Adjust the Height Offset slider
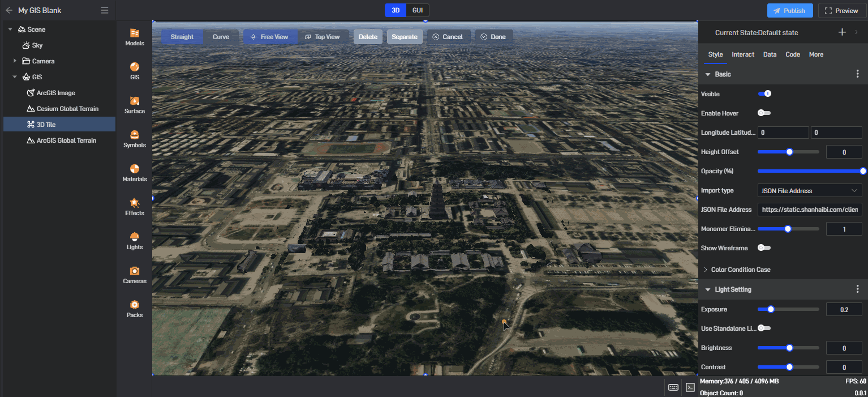This screenshot has height=397, width=868. click(788, 152)
